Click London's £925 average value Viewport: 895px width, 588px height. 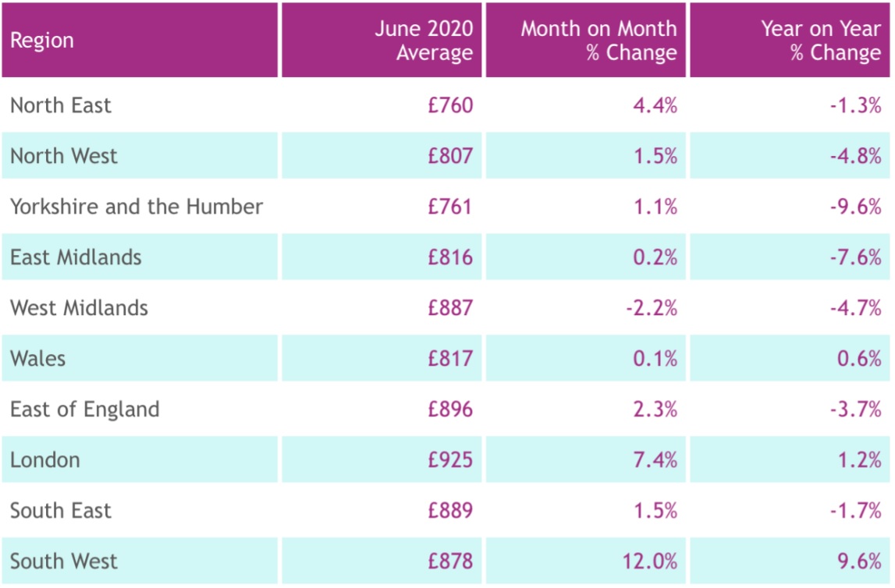click(450, 460)
